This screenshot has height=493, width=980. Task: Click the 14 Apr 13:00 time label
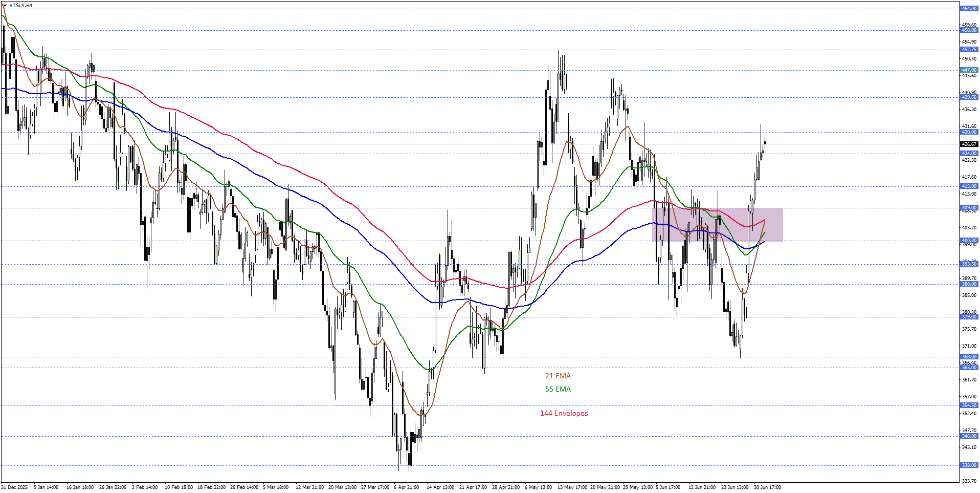coord(440,487)
